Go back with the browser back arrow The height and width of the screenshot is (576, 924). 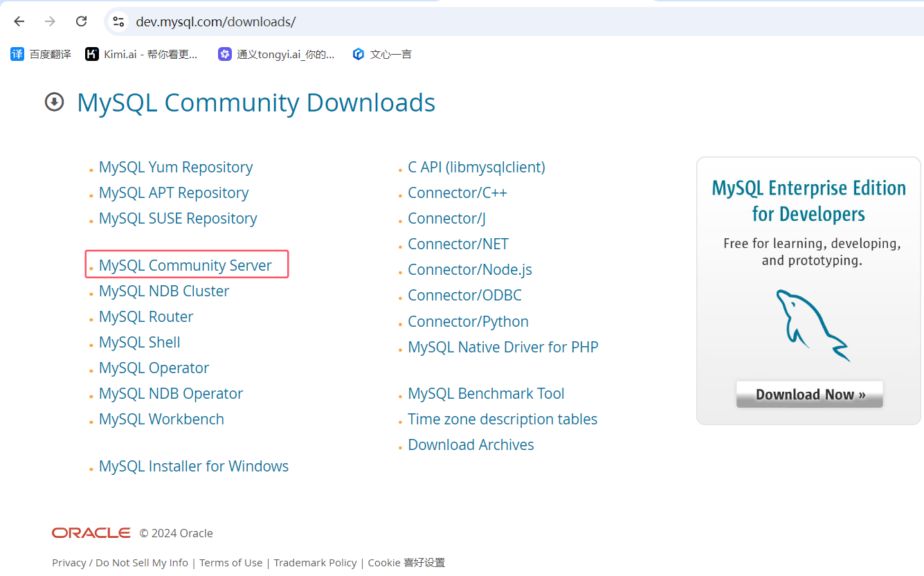click(x=19, y=21)
